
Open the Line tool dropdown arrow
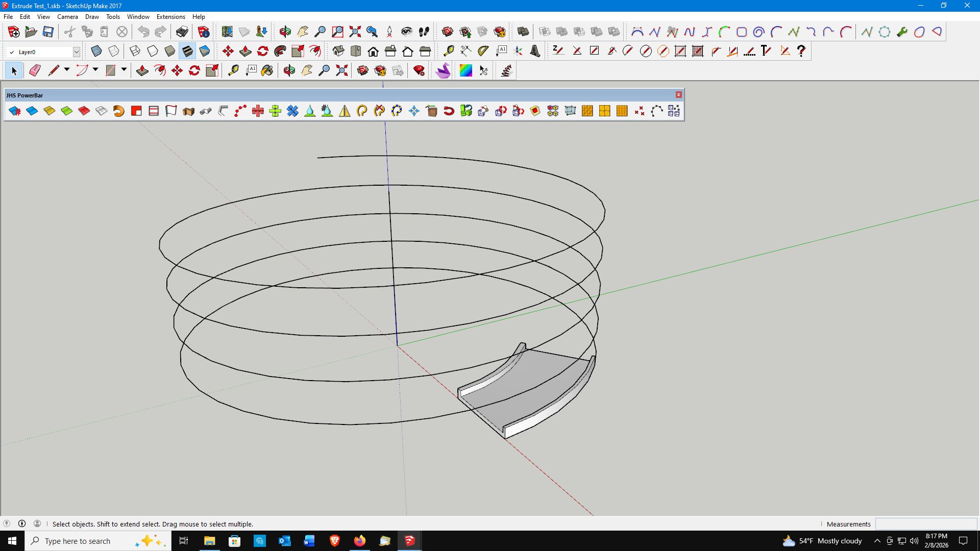pos(67,69)
